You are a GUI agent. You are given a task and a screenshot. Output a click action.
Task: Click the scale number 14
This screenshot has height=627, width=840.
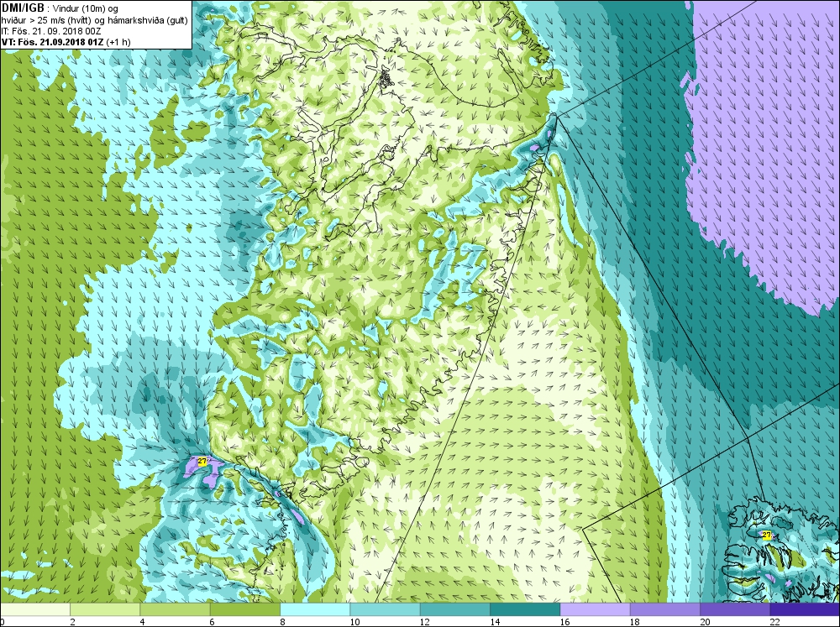coord(495,622)
